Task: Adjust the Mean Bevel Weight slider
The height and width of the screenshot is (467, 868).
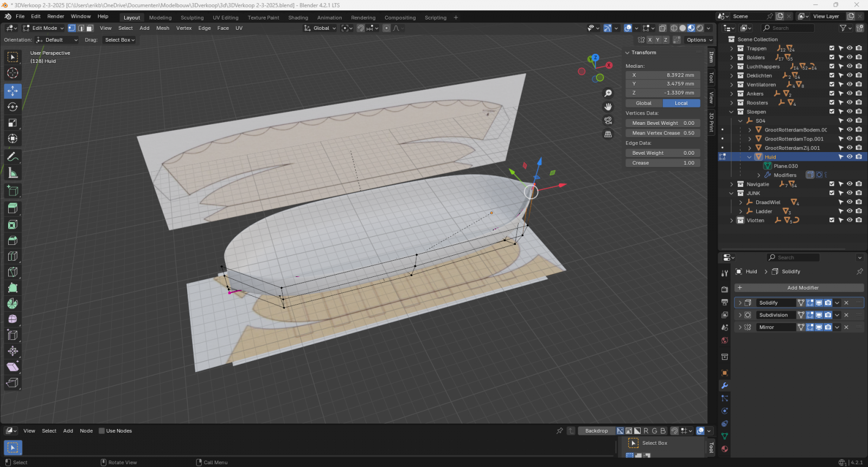Action: pos(663,123)
